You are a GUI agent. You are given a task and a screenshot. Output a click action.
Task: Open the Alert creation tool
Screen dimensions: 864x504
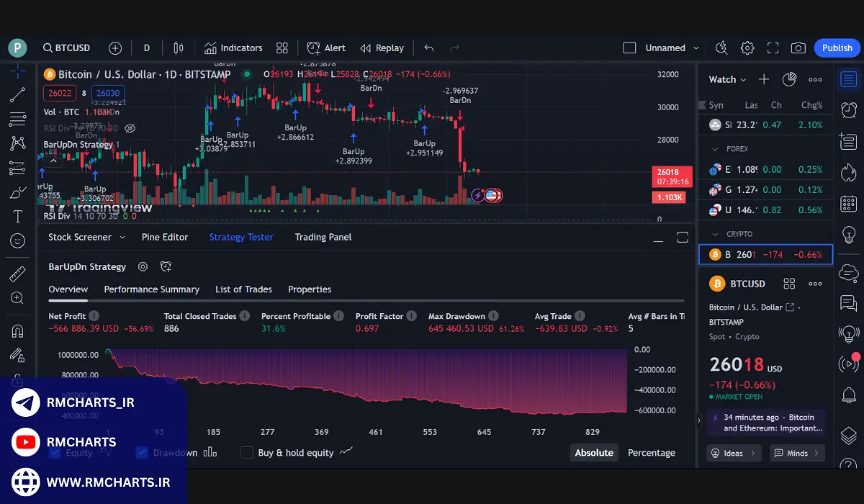click(x=326, y=48)
